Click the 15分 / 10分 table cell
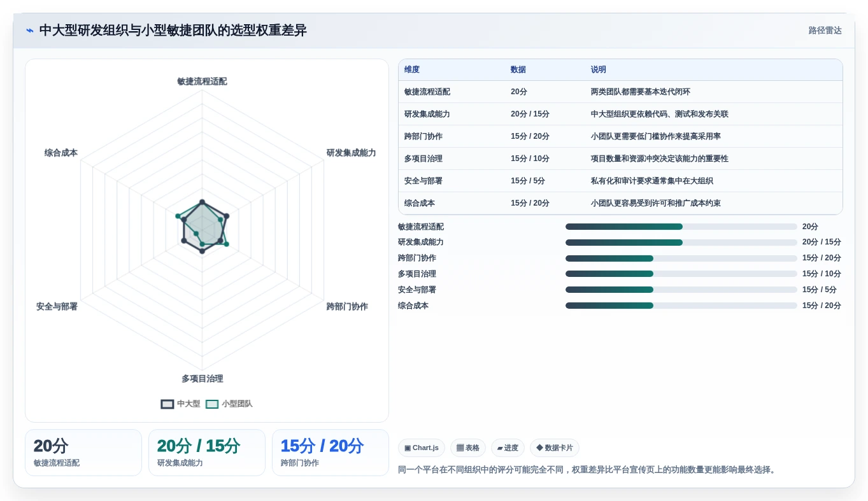The height and width of the screenshot is (501, 868). point(530,159)
